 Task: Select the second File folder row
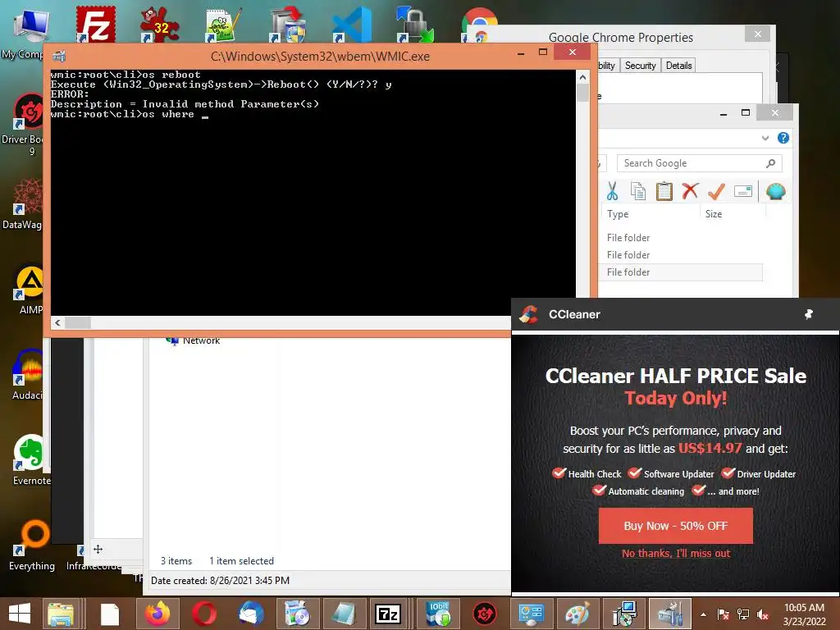[x=682, y=255]
